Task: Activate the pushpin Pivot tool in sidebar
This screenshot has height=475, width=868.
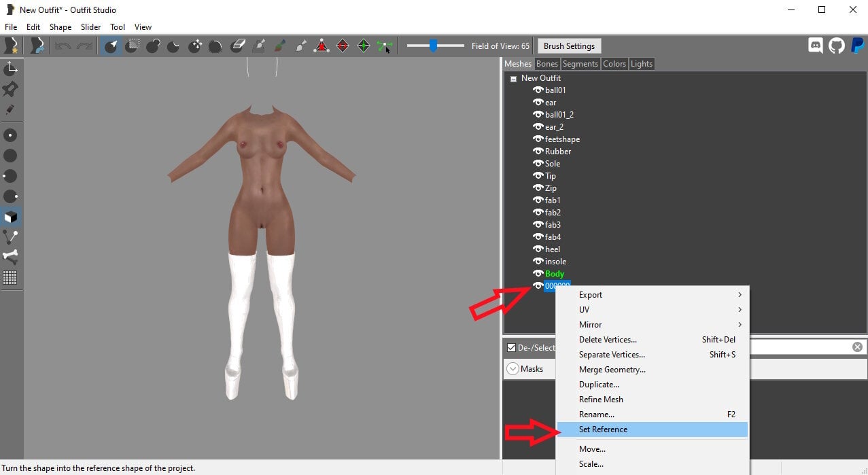Action: pos(10,89)
